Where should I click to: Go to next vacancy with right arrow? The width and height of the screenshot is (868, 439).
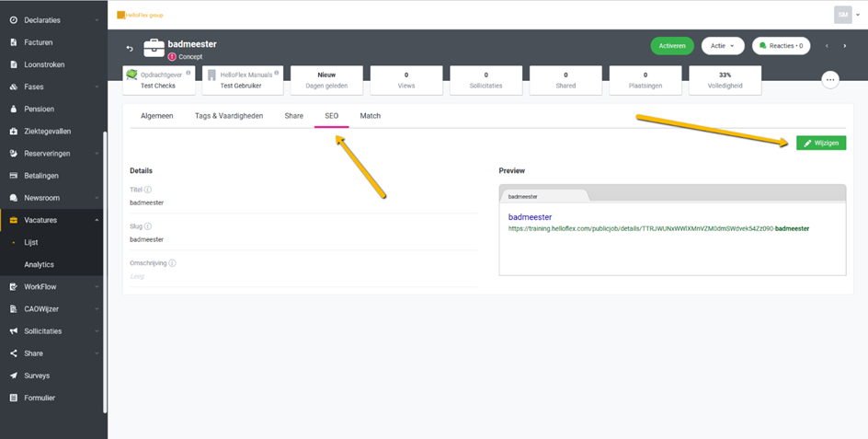coord(845,46)
